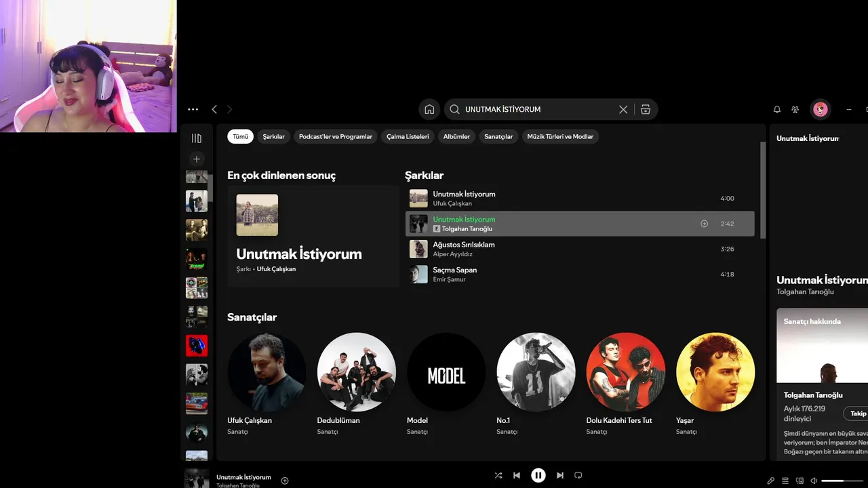
Task: Create a new playlist with the plus icon
Action: coord(197,159)
